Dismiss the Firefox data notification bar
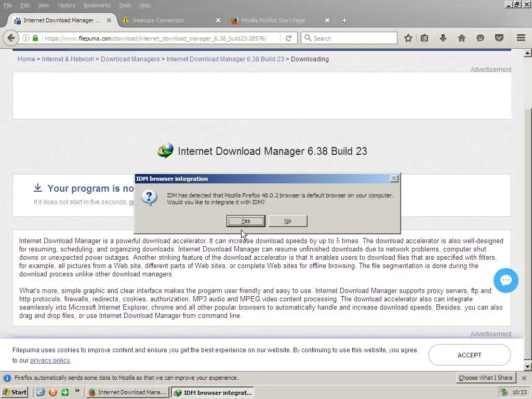Image resolution: width=532 pixels, height=399 pixels. pos(524,378)
